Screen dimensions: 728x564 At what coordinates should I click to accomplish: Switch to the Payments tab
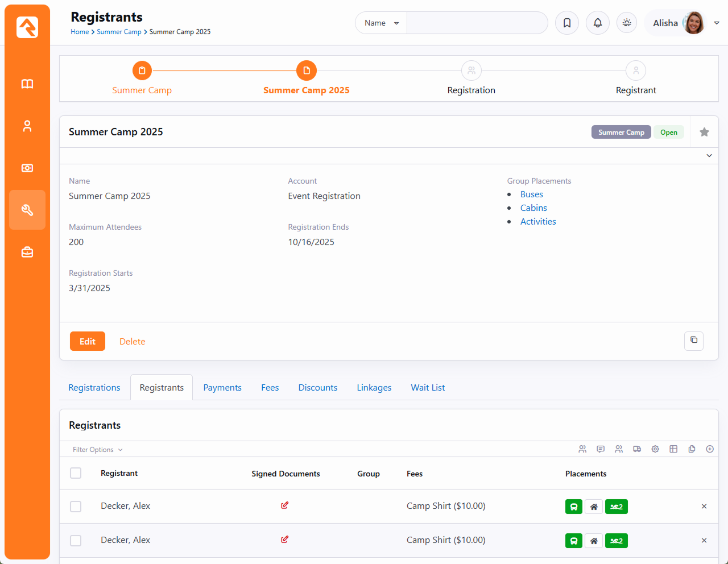pyautogui.click(x=222, y=388)
